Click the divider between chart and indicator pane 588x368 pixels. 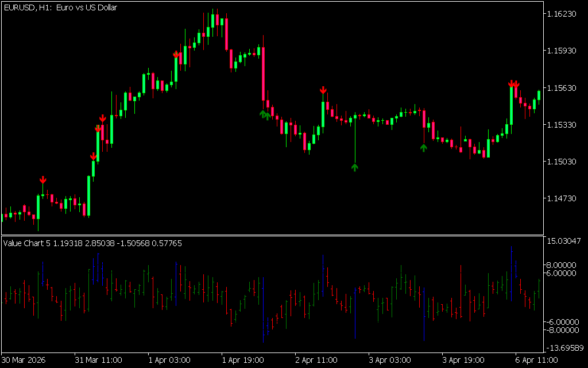(271, 235)
